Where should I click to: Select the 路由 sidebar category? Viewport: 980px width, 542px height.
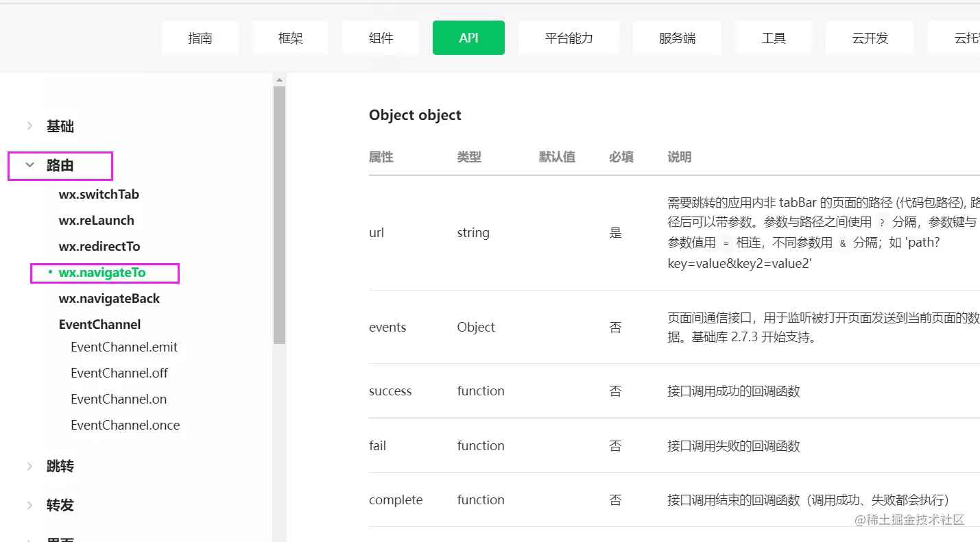(60, 165)
